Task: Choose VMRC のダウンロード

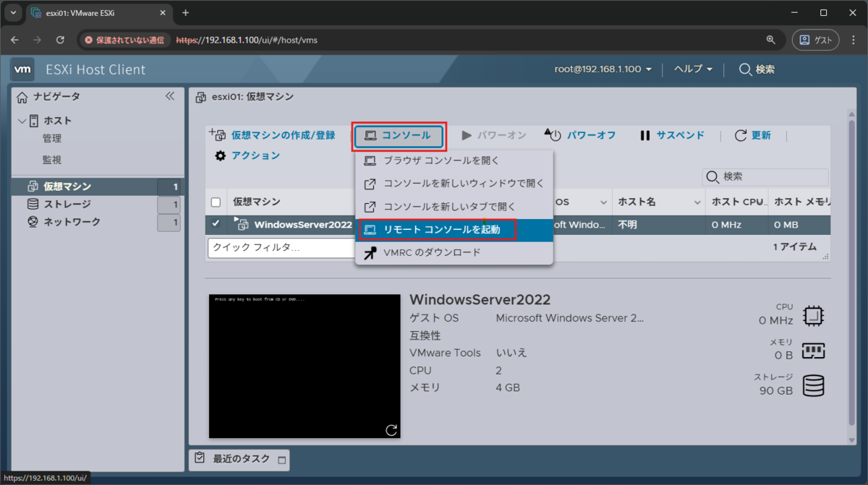Action: [x=454, y=252]
